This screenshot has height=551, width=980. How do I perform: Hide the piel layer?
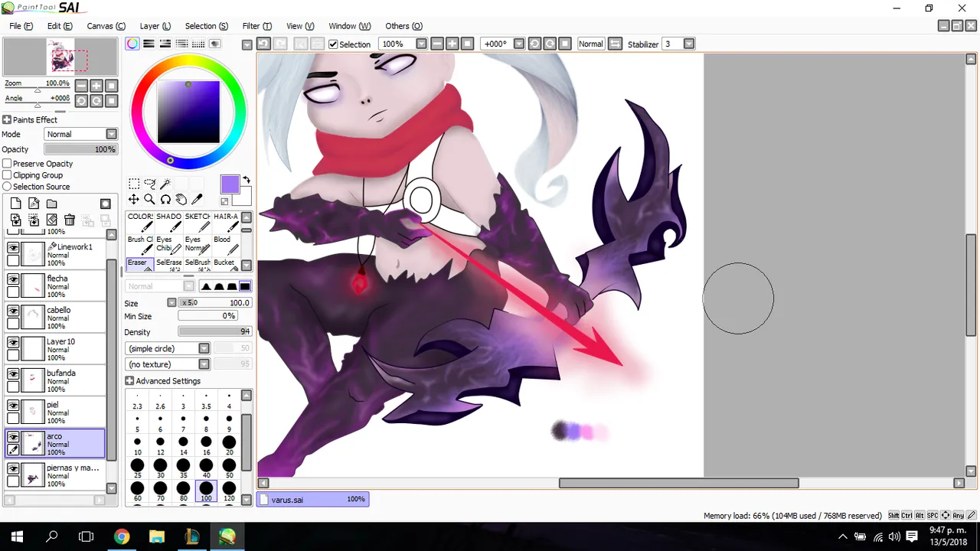tap(13, 406)
